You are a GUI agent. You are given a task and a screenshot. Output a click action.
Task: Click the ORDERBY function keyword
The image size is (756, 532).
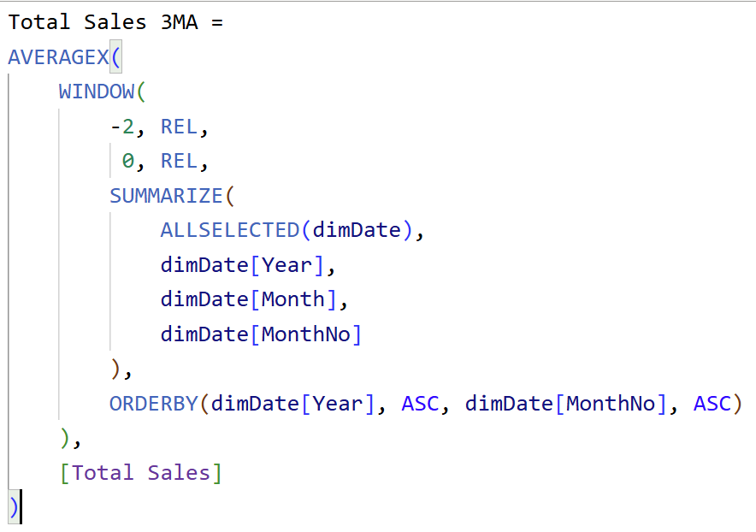point(154,404)
